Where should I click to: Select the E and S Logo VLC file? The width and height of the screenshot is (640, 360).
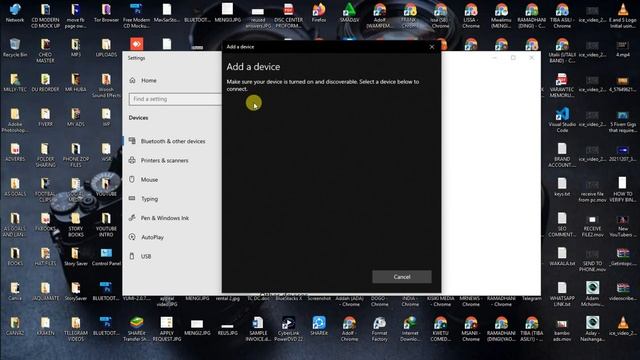622,16
